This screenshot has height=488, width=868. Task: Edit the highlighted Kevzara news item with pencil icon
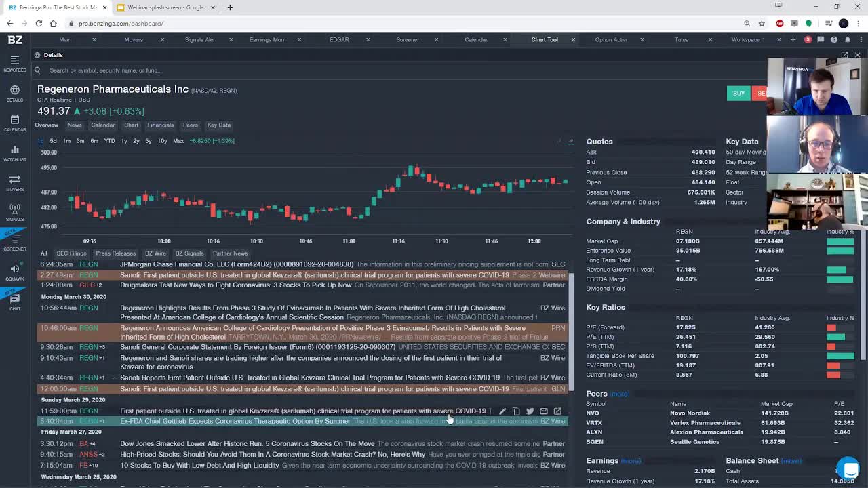(502, 411)
